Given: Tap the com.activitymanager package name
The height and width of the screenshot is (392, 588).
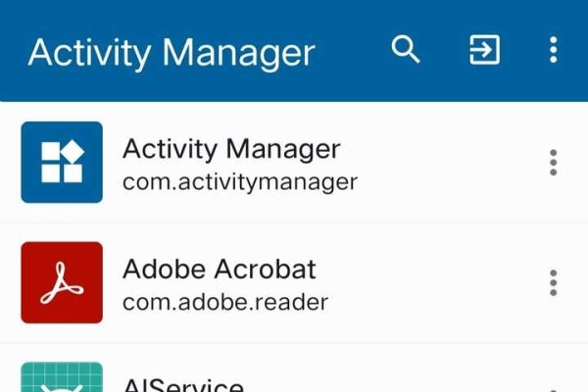Looking at the screenshot, I should [240, 181].
